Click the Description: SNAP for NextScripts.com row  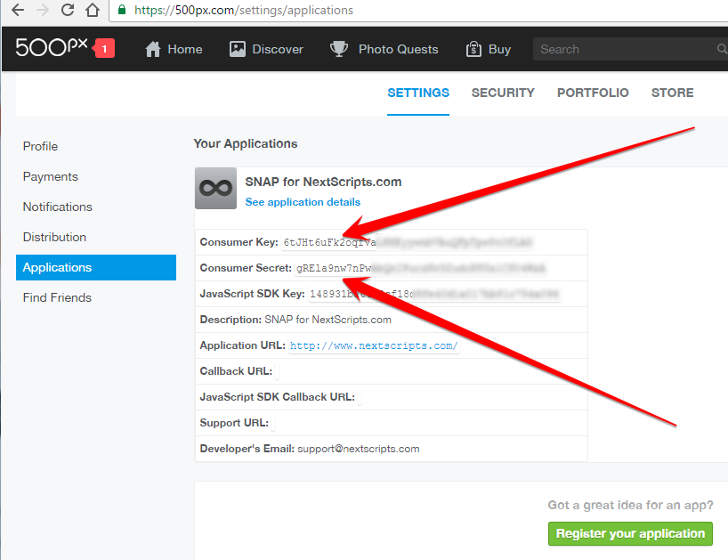click(392, 320)
